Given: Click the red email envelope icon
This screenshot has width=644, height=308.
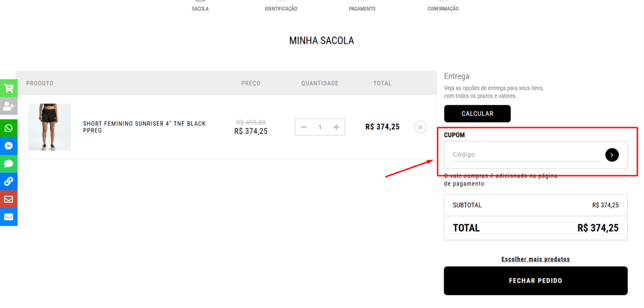Looking at the screenshot, I should pos(8,199).
